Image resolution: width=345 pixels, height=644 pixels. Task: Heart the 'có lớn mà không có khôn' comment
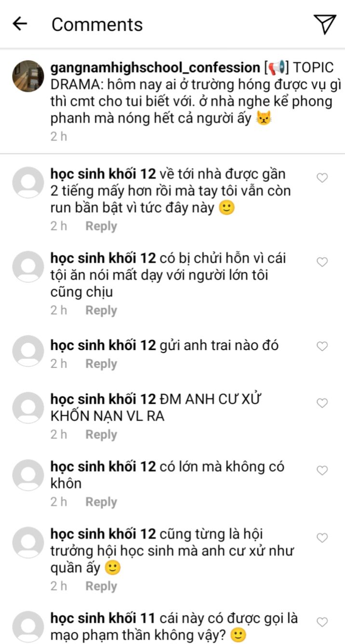point(322,470)
